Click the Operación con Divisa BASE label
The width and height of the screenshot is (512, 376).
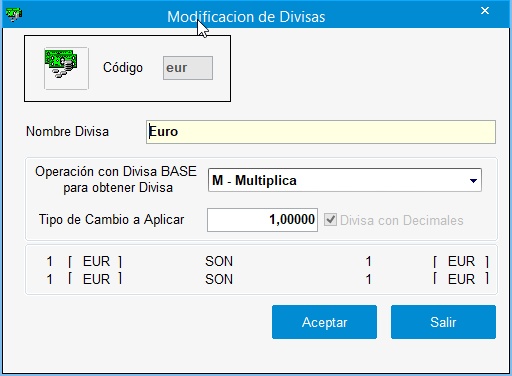(116, 179)
